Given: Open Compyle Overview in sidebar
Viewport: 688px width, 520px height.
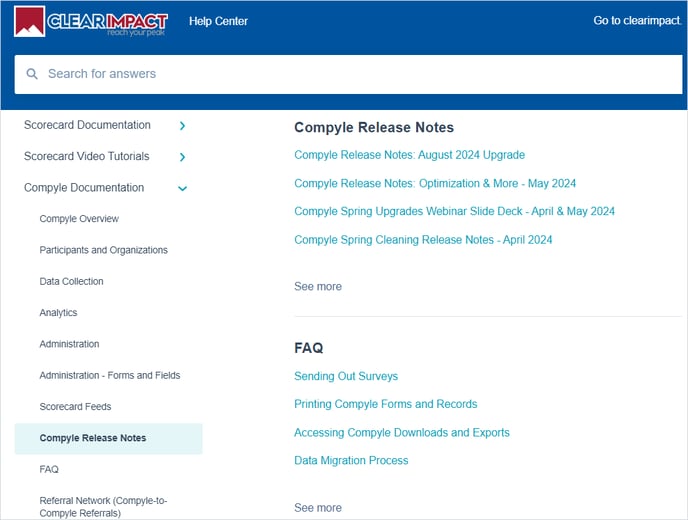Looking at the screenshot, I should click(x=79, y=219).
